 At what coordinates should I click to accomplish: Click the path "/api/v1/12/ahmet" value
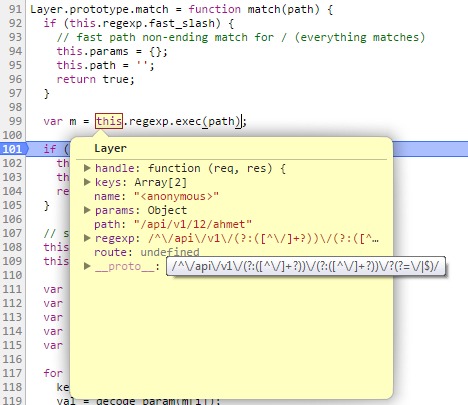[x=193, y=224]
